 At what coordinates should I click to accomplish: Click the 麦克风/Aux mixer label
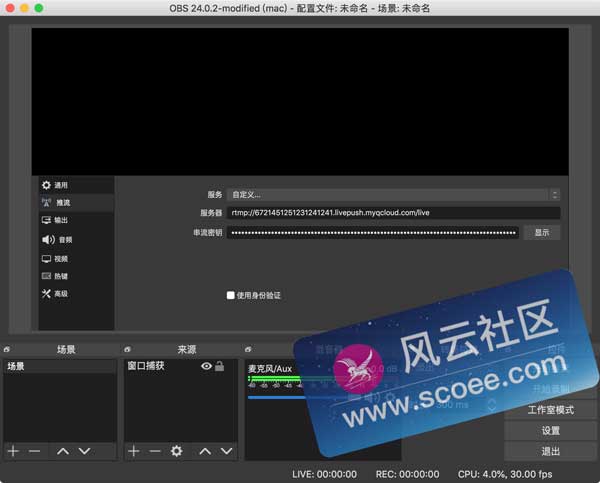click(270, 369)
